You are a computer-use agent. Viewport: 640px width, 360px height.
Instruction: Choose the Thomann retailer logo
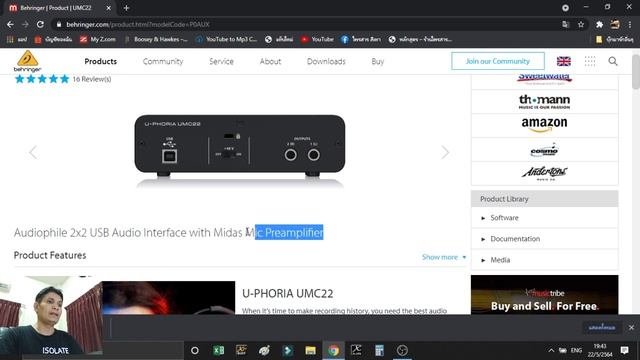tap(544, 102)
